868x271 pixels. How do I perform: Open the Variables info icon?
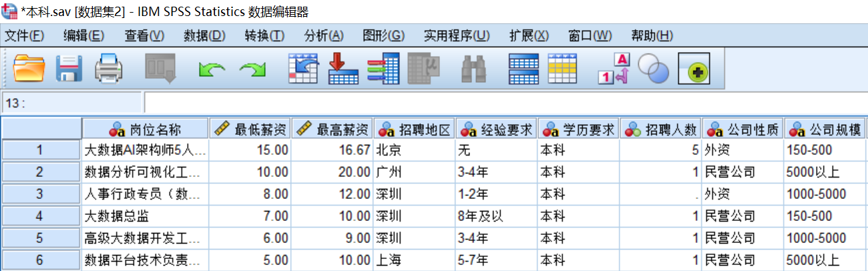[383, 68]
